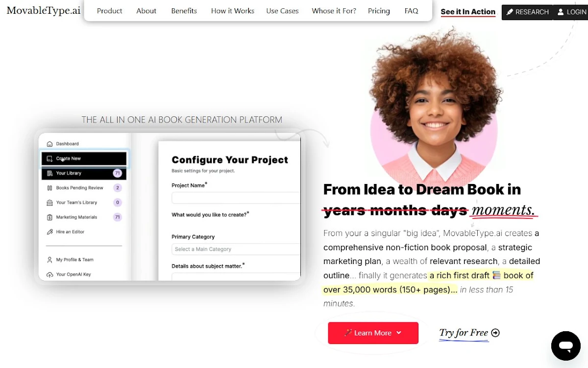This screenshot has height=368, width=588.
Task: Go to Pricing in navigation
Action: [379, 11]
